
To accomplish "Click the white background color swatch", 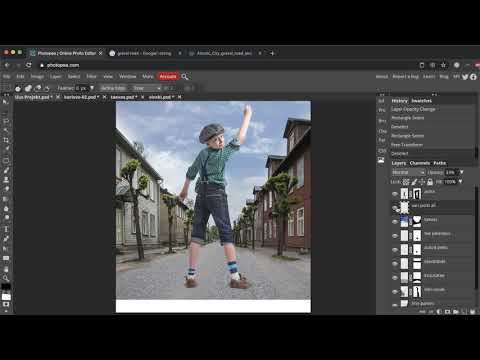I will coord(6,297).
